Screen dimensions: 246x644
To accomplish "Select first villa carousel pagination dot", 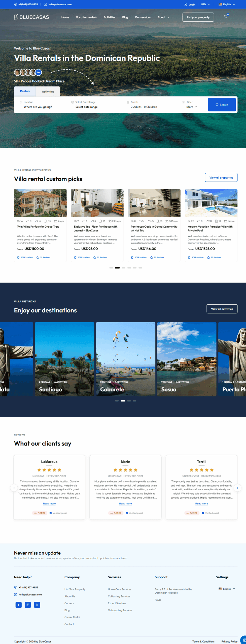I will pyautogui.click(x=111, y=268).
